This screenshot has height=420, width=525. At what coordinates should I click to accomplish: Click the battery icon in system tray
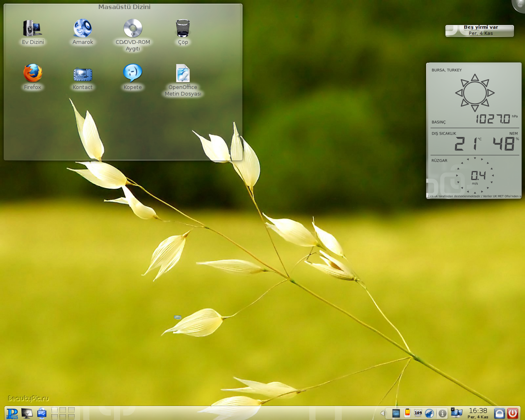(x=407, y=413)
